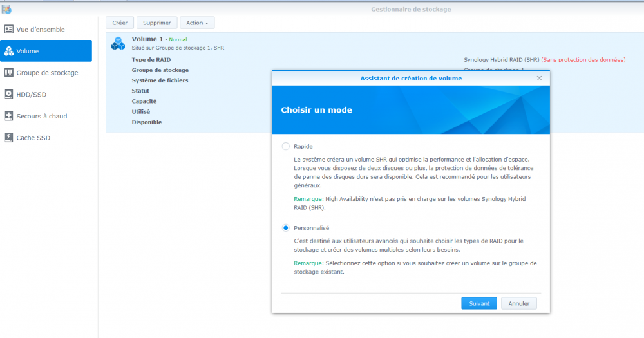Click the Groupe de stockage sidebar icon
Screen dimensions: 644x338
tap(8, 73)
